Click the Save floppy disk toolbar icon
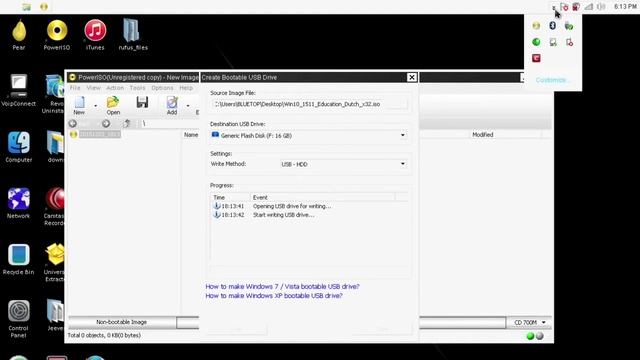 tap(142, 102)
